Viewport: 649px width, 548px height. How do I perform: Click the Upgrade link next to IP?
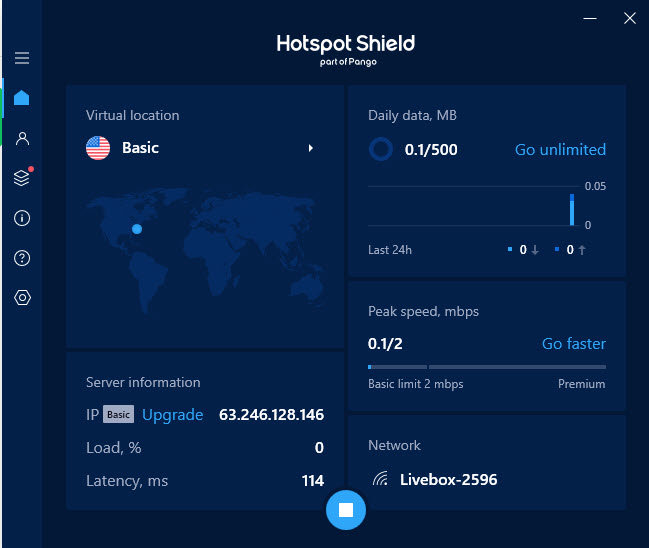click(173, 415)
